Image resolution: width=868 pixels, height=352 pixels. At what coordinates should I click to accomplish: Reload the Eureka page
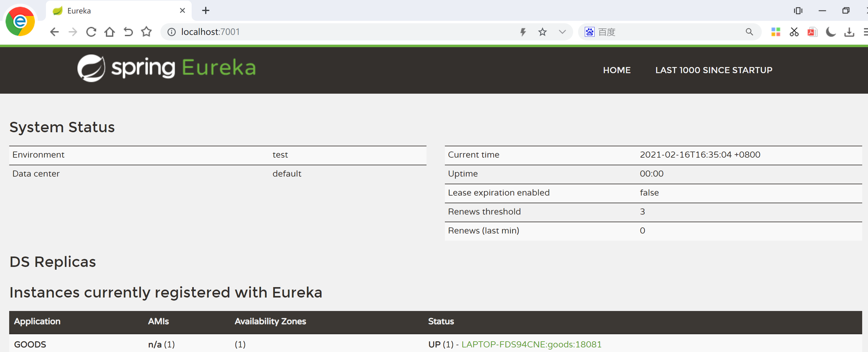[91, 32]
